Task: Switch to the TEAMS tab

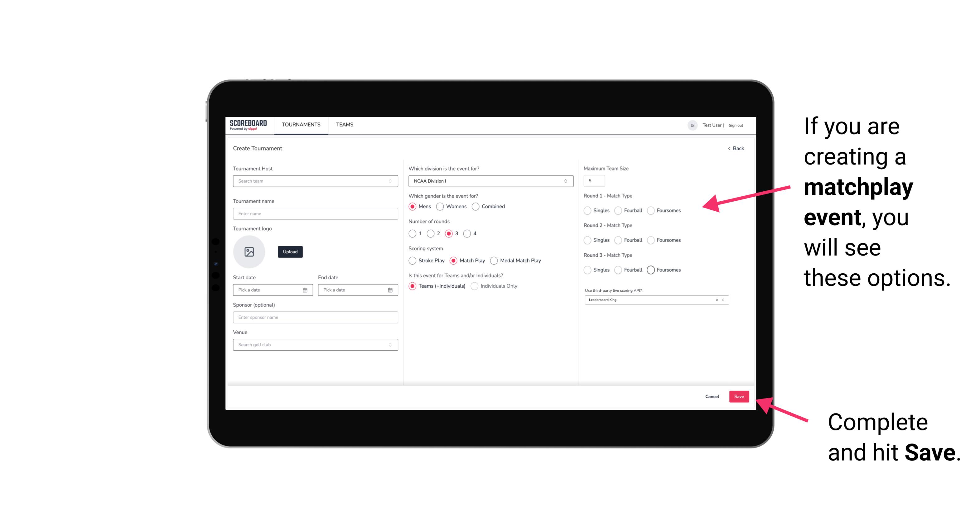Action: tap(343, 125)
